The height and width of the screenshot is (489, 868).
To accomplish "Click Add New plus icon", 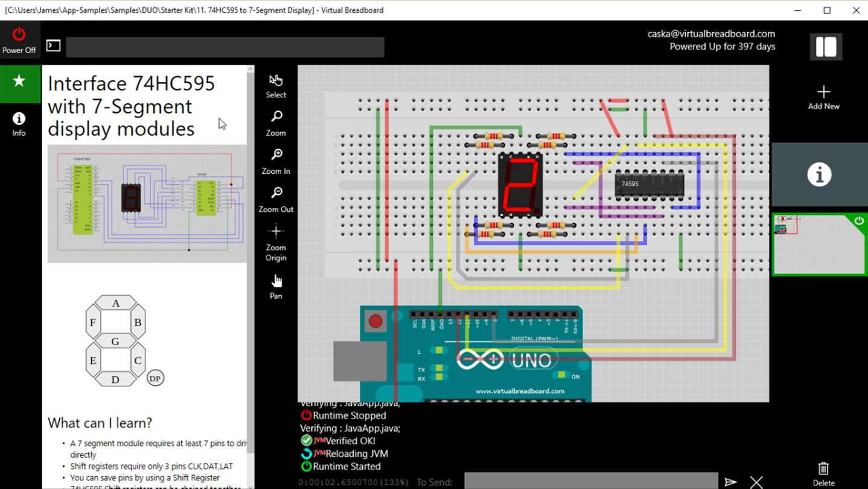I will pos(824,97).
